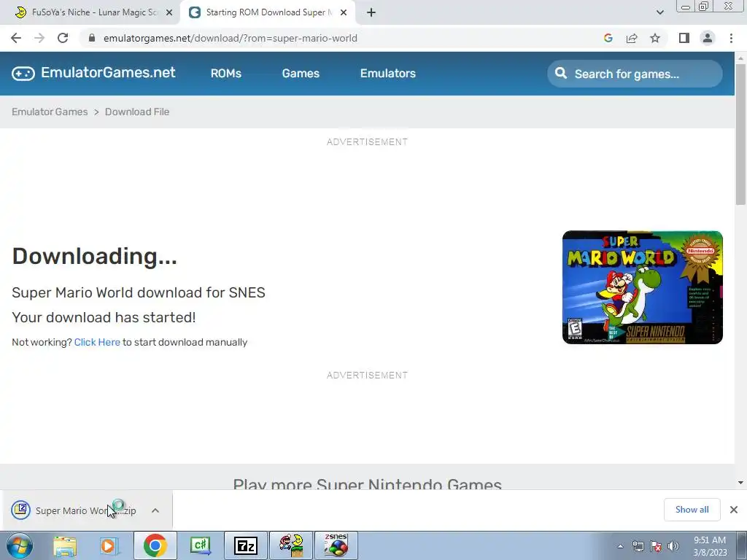
Task: Go back to the previous page
Action: point(16,38)
